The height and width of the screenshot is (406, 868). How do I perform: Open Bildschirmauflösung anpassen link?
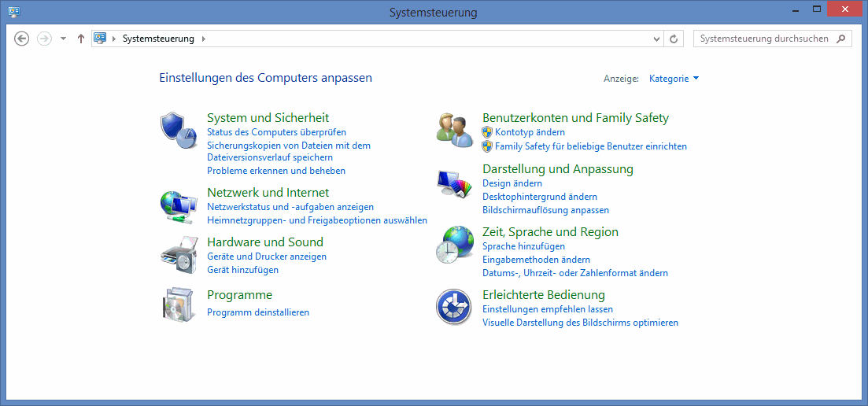point(545,210)
